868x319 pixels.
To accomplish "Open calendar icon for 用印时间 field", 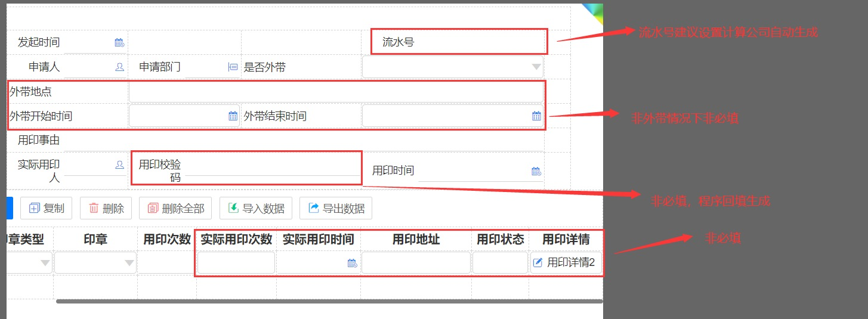I will point(536,171).
